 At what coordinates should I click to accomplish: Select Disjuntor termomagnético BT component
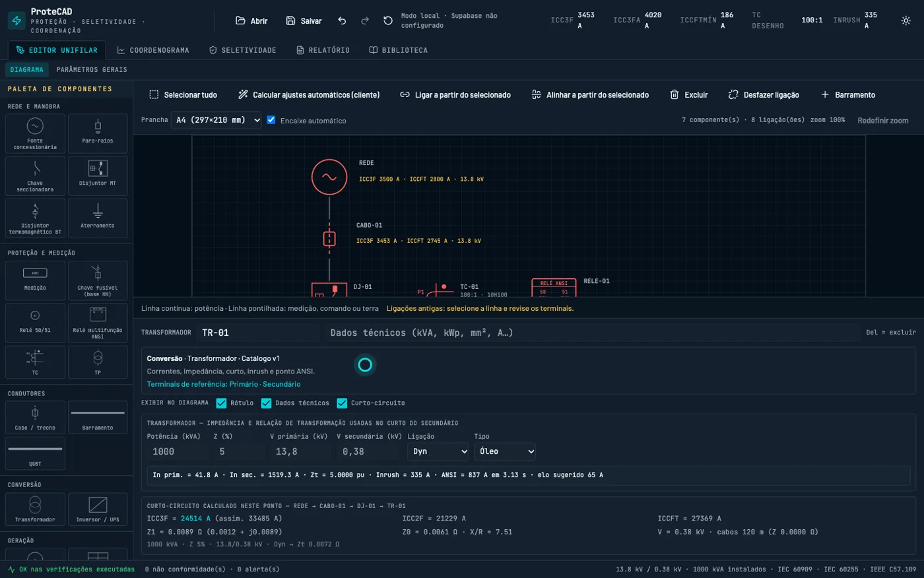coord(35,218)
